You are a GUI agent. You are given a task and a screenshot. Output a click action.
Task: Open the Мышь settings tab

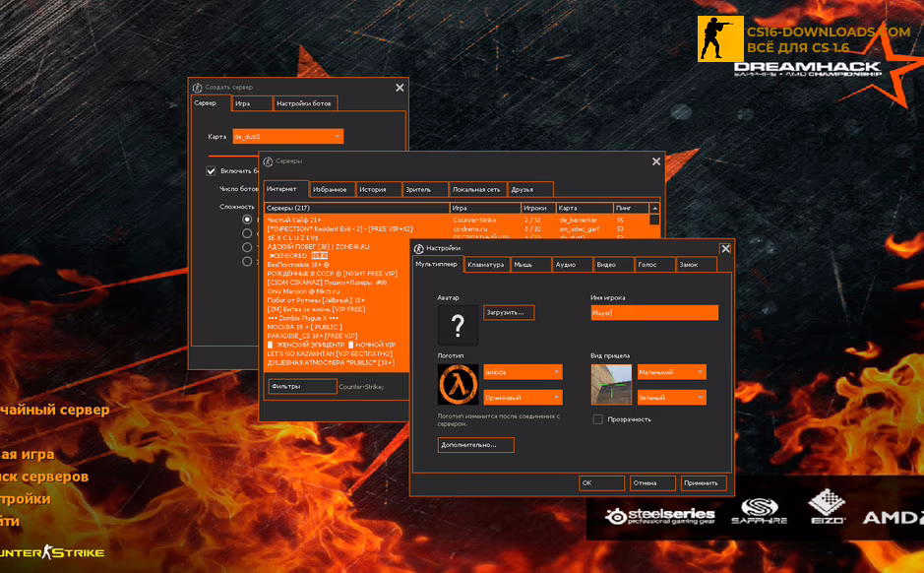pyautogui.click(x=530, y=265)
